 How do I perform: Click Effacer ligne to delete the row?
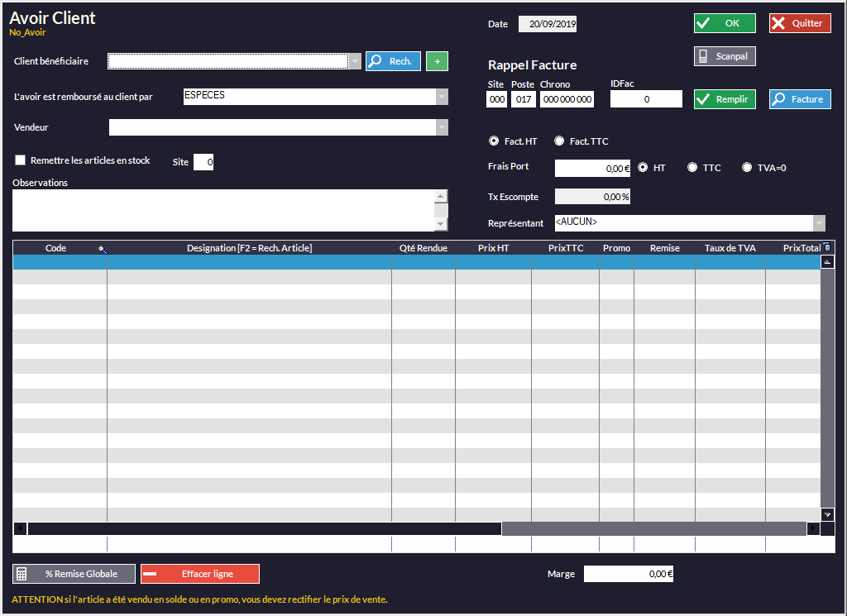199,574
